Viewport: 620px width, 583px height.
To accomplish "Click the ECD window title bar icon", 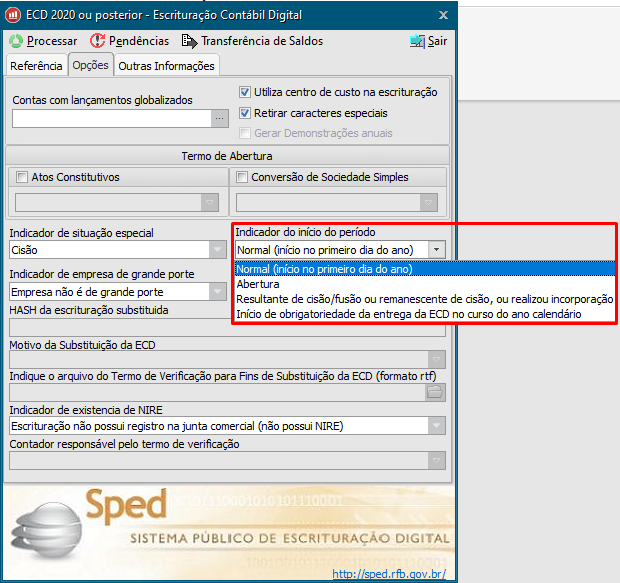I will 12,15.
